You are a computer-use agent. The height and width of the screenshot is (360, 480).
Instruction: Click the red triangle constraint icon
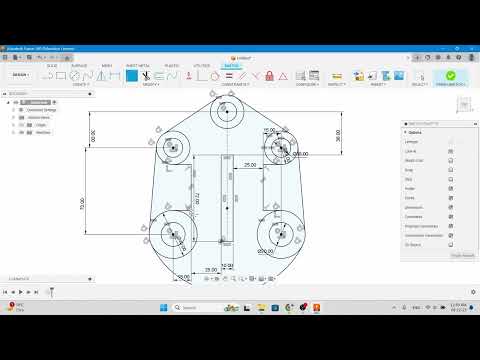click(283, 76)
